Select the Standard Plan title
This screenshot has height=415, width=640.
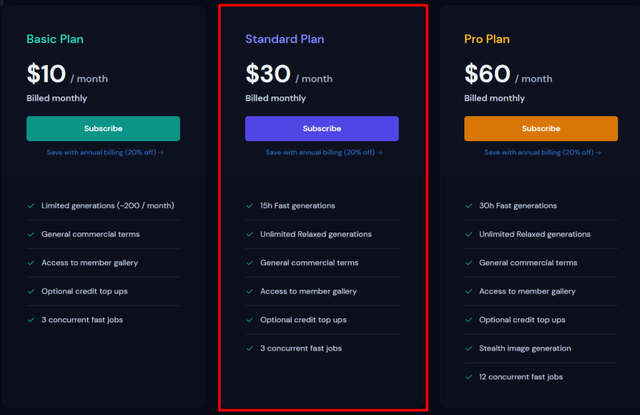point(284,40)
